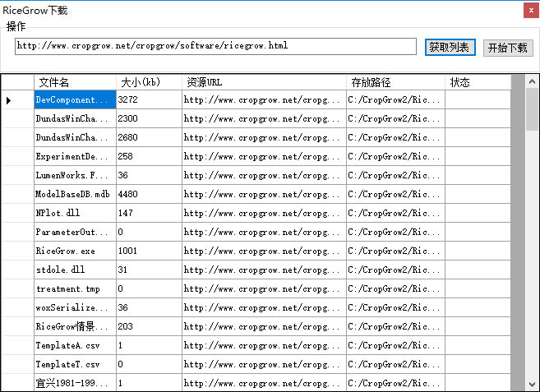Screen dimensions: 540x392
Task: Click the 状态 column header
Action: (478, 82)
